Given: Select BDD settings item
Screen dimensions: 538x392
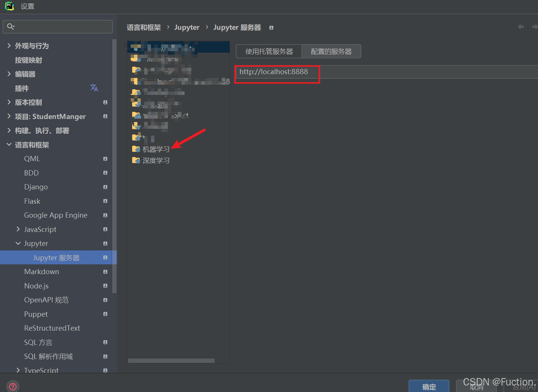Looking at the screenshot, I should 32,173.
